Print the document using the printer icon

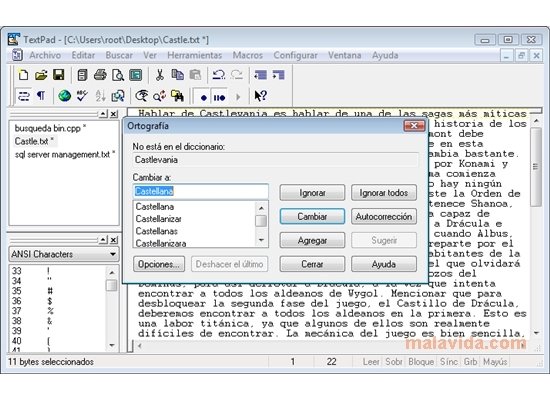(x=100, y=75)
